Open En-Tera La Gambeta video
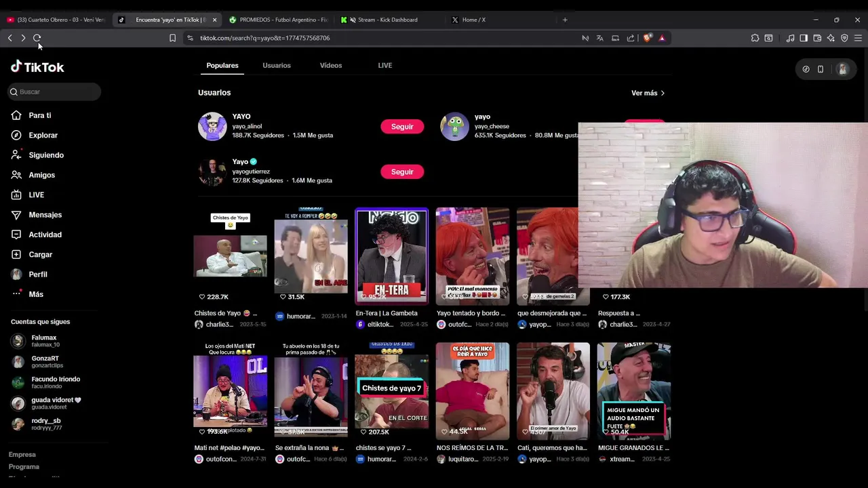 392,256
